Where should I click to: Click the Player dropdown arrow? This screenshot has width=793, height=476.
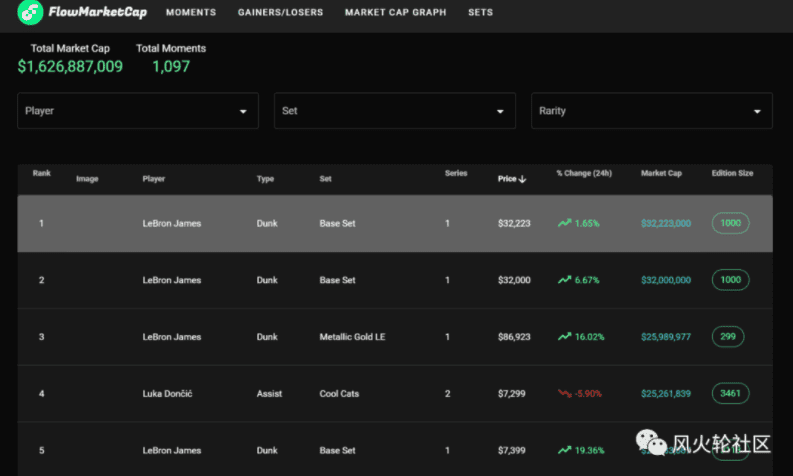coord(243,111)
